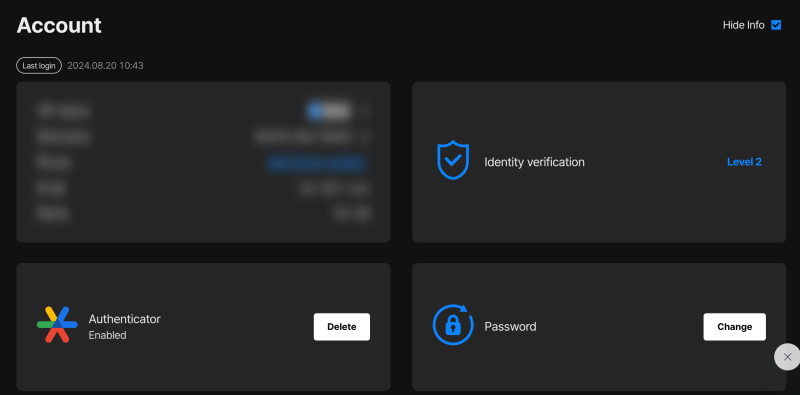Screen dimensions: 800x395
Task: Click the Last login badge
Action: point(39,66)
